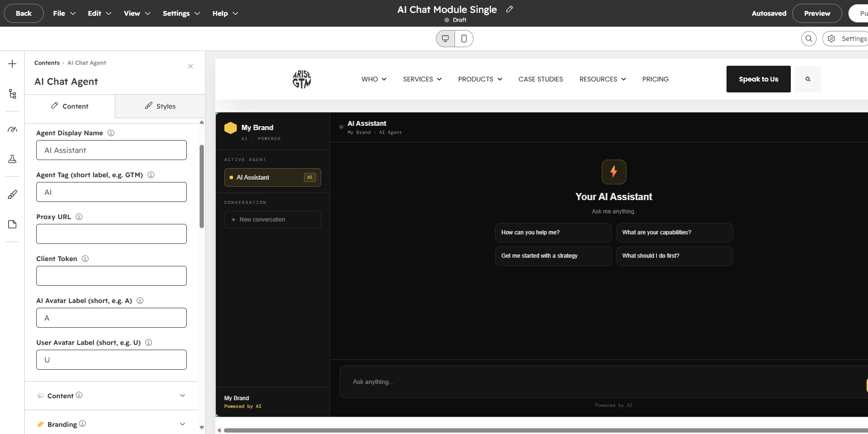
Task: Open the Contents tree sidebar icon
Action: [12, 94]
